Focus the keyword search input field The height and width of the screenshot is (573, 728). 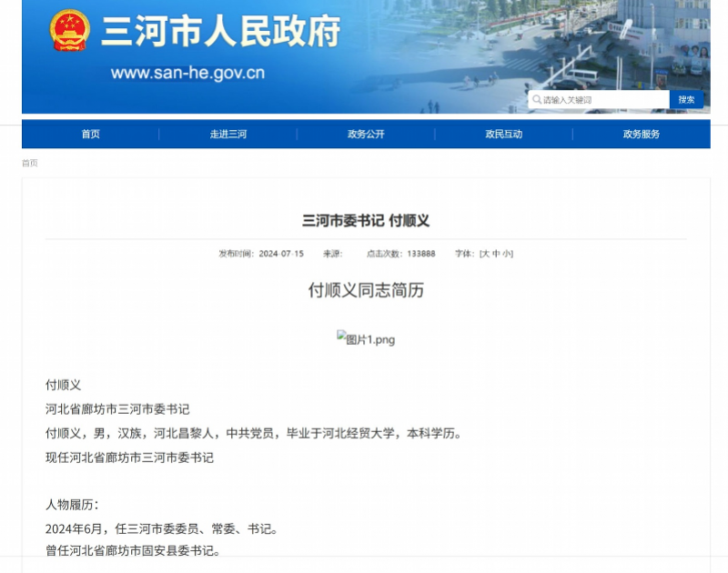(599, 100)
